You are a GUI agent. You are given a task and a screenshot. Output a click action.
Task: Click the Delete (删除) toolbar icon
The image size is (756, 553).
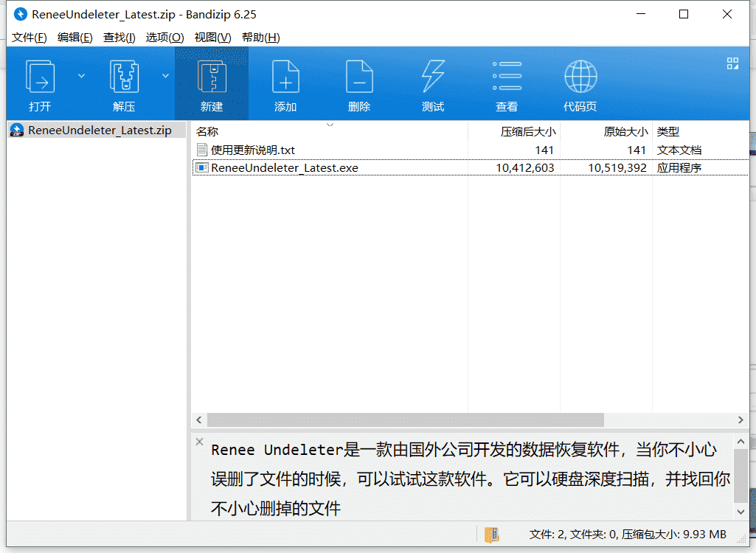(x=359, y=76)
